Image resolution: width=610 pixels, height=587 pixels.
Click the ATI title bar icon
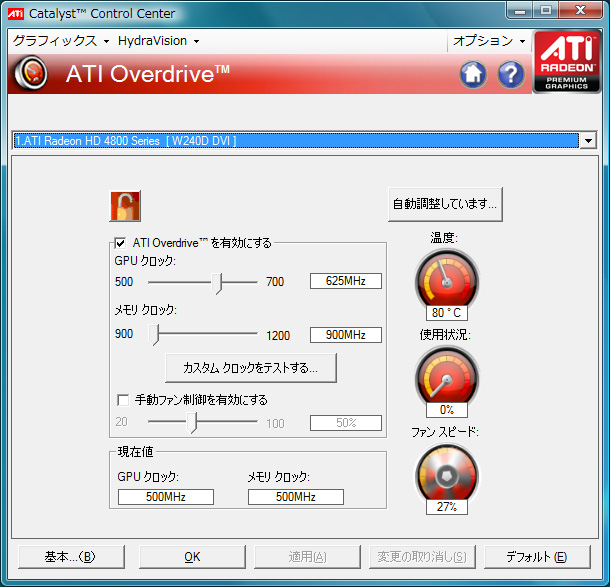point(16,13)
